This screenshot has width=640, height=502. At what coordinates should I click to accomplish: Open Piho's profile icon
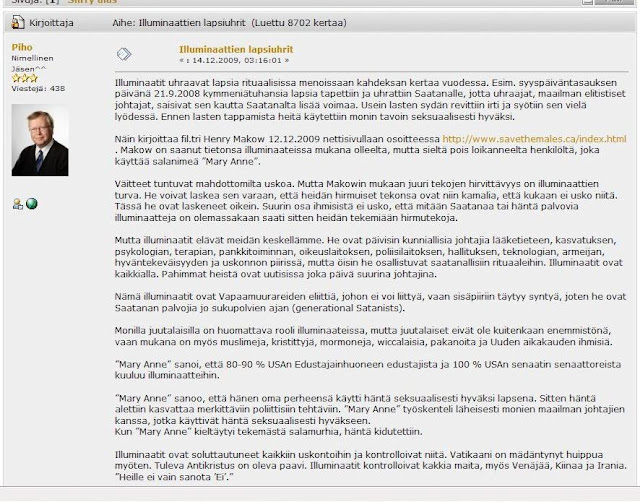click(18, 204)
